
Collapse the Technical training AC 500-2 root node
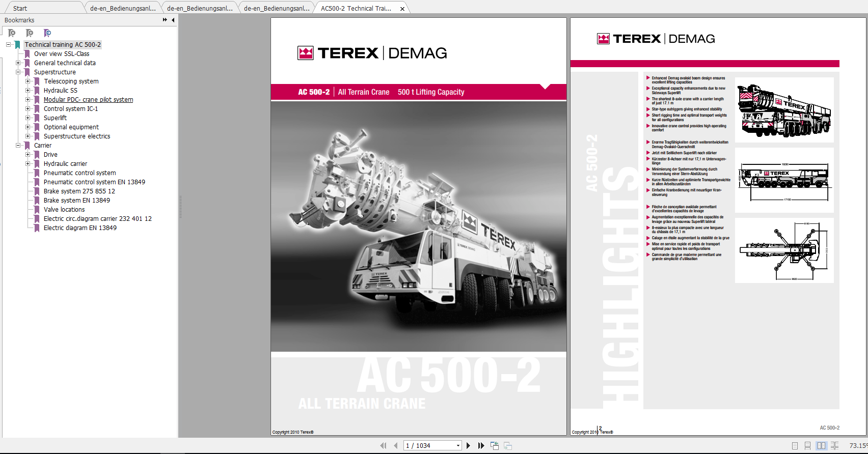click(9, 45)
